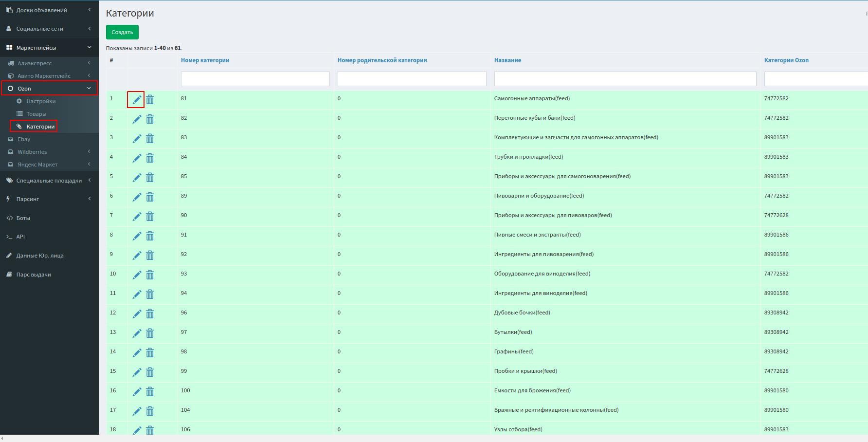The image size is (868, 442).
Task: Delete row Брагжные и ректификационные колонны
Action: [x=150, y=411]
